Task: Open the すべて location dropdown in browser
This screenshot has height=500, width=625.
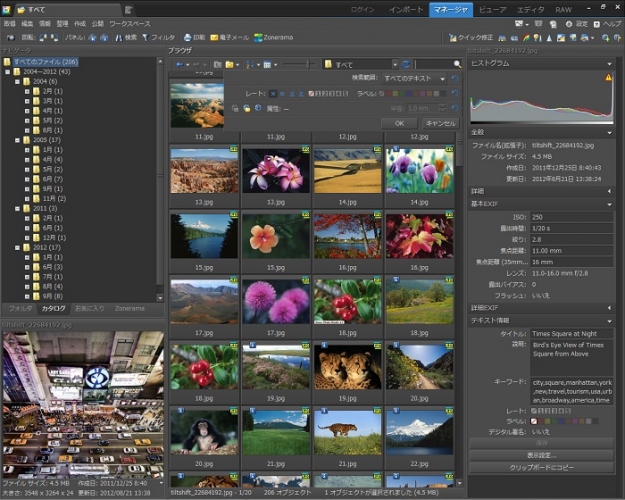Action: pyautogui.click(x=394, y=64)
